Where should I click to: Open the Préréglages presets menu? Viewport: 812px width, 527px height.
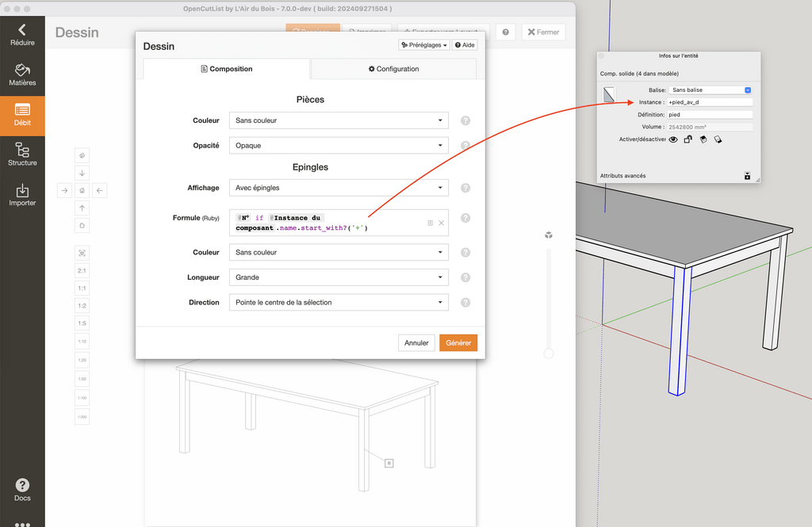pyautogui.click(x=424, y=45)
